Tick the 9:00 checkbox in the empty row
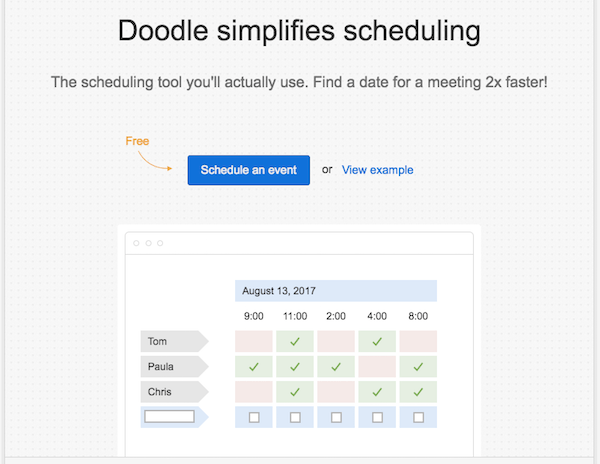This screenshot has width=600, height=464. [254, 417]
